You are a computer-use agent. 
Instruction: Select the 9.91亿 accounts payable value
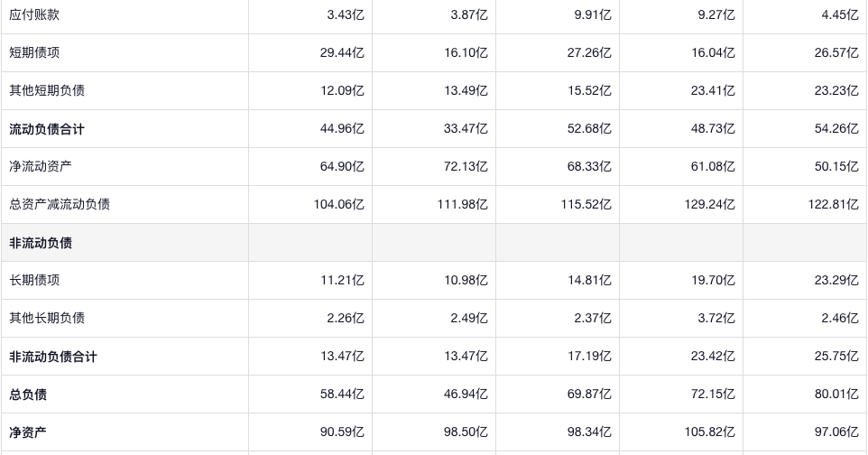coord(593,15)
